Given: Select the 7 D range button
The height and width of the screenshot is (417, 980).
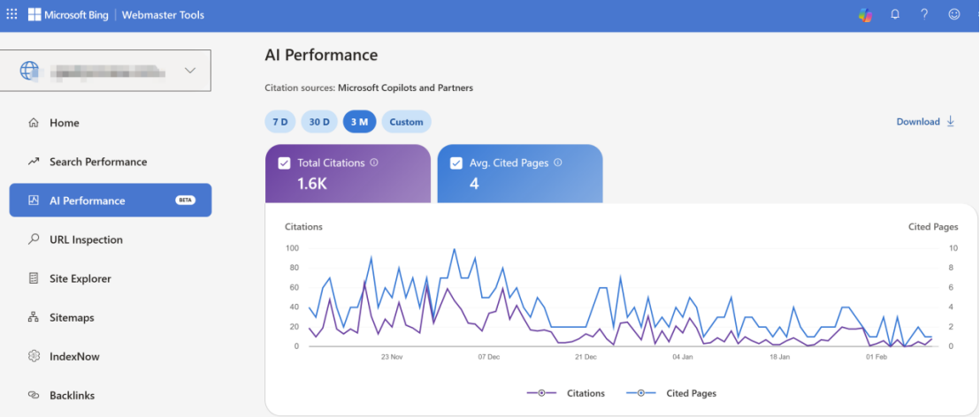Looking at the screenshot, I should 280,122.
